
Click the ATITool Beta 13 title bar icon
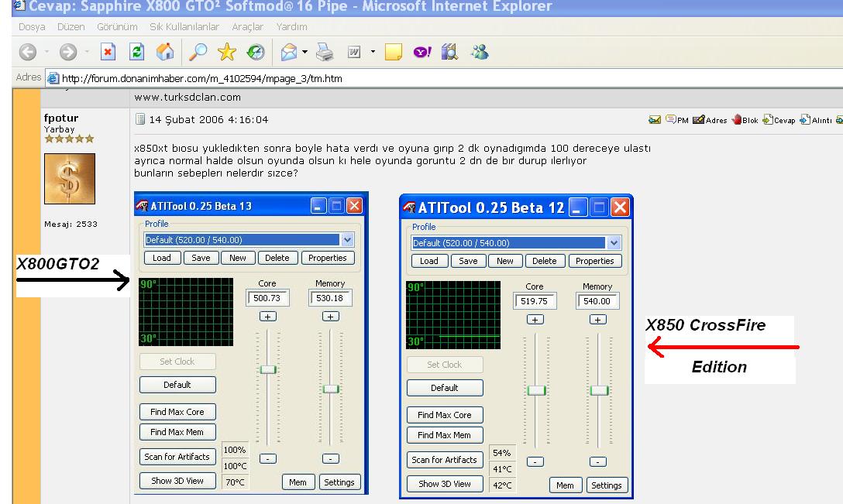click(142, 206)
